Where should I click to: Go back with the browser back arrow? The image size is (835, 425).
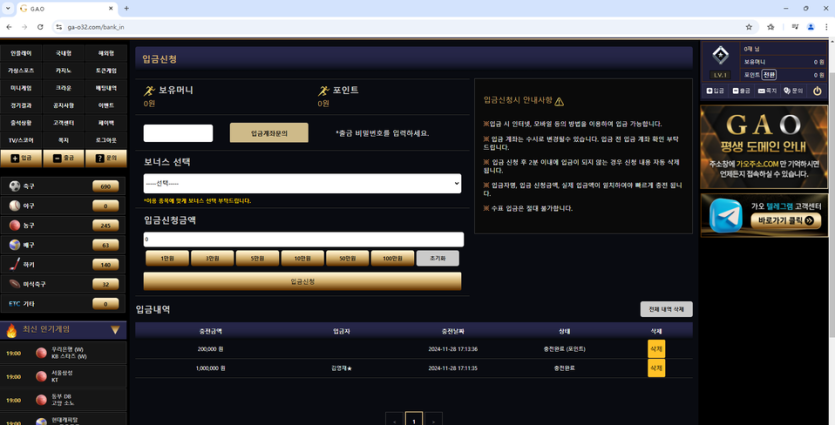[9, 27]
